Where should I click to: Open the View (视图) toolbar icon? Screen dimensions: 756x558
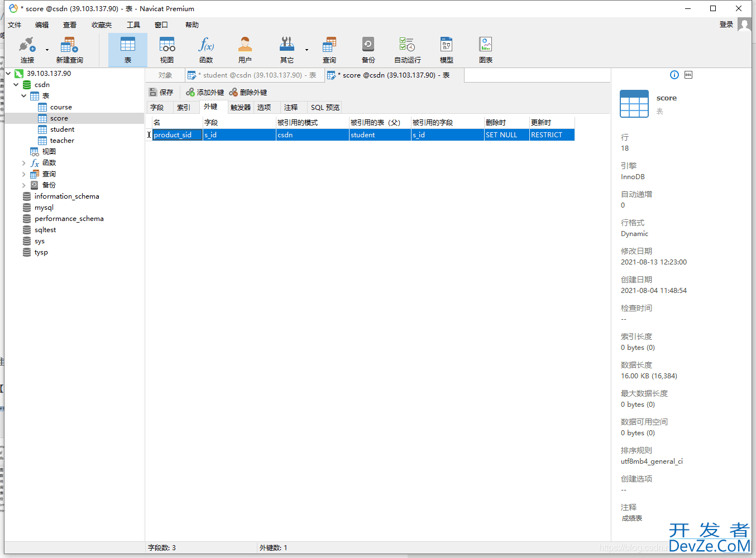click(167, 50)
